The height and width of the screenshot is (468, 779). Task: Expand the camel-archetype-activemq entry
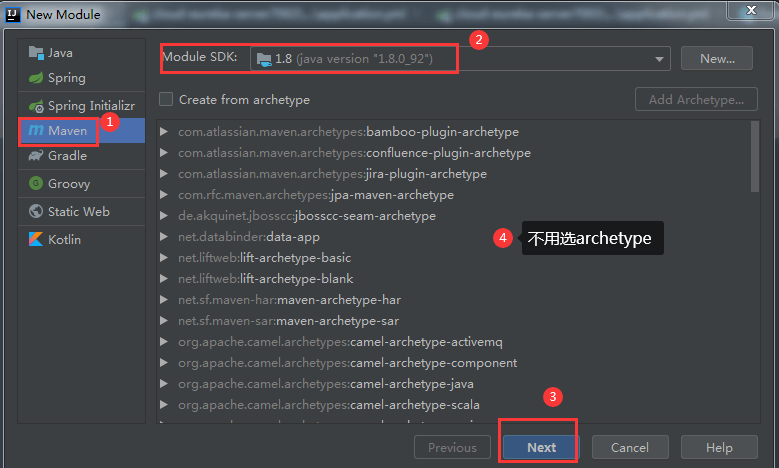click(x=163, y=342)
